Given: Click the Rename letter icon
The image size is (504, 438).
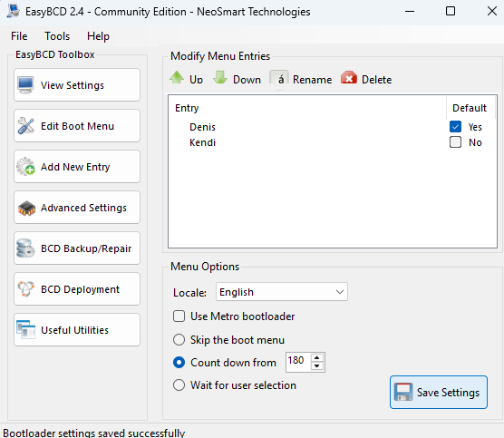Looking at the screenshot, I should [279, 78].
